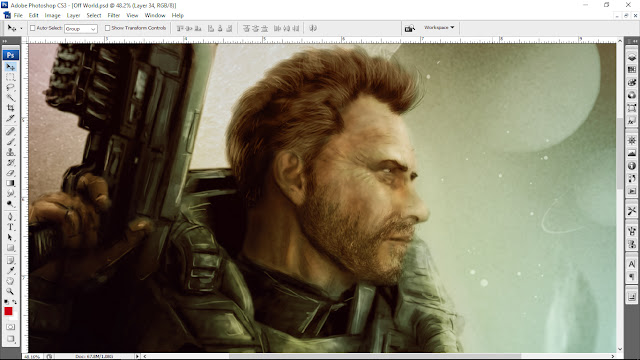
Task: Select the Crop tool
Action: click(10, 108)
